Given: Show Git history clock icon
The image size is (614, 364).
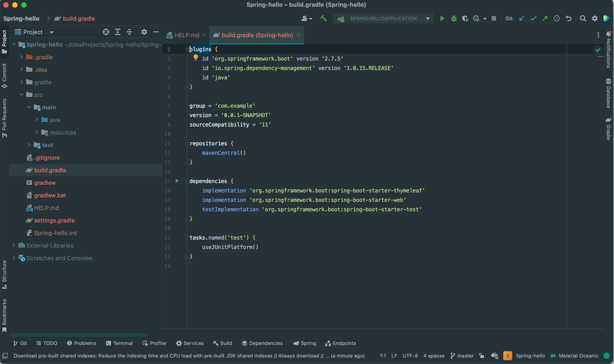Looking at the screenshot, I should [x=557, y=18].
